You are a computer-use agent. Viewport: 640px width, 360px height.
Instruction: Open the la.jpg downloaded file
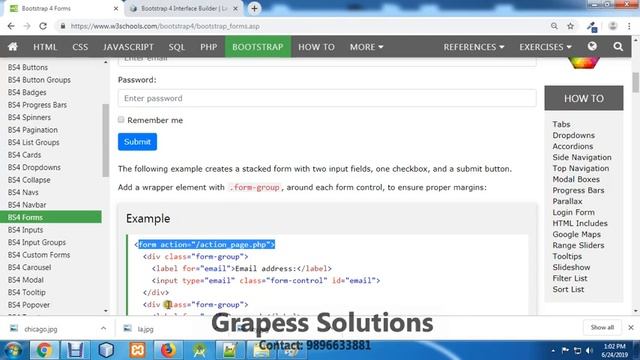145,329
